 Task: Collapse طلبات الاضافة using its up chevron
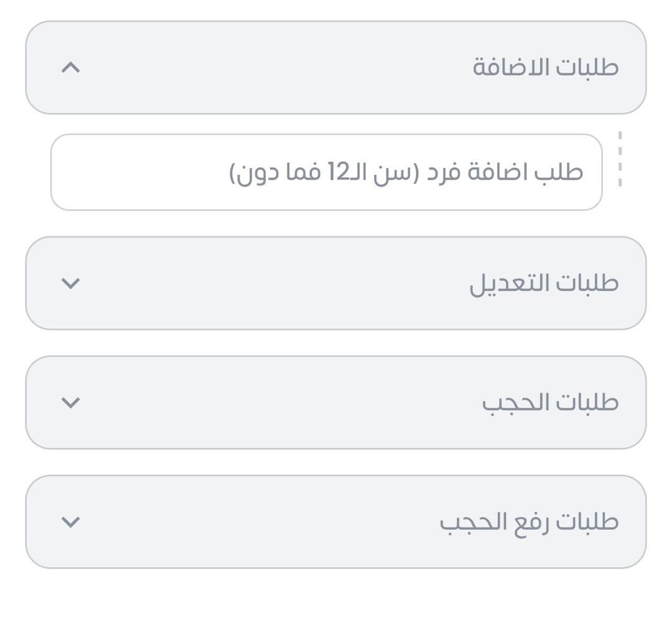coord(71,68)
